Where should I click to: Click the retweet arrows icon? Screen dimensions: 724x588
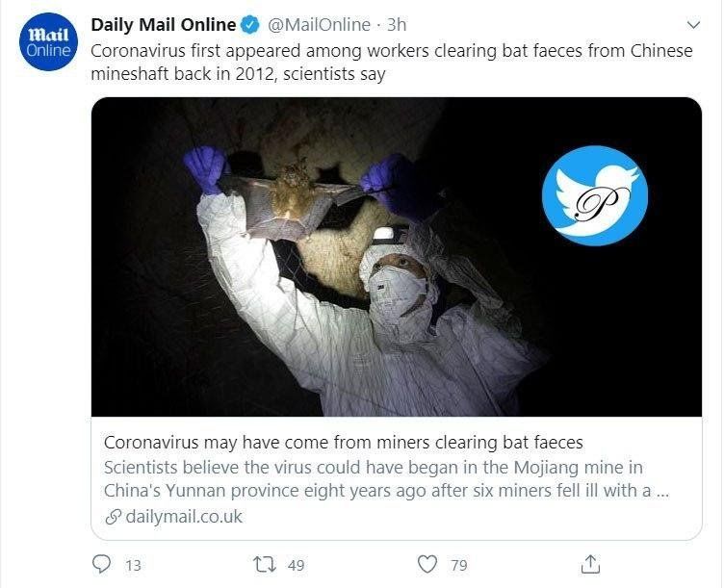point(262,563)
